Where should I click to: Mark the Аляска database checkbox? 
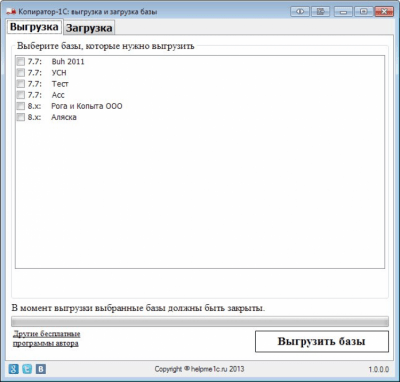pos(21,117)
